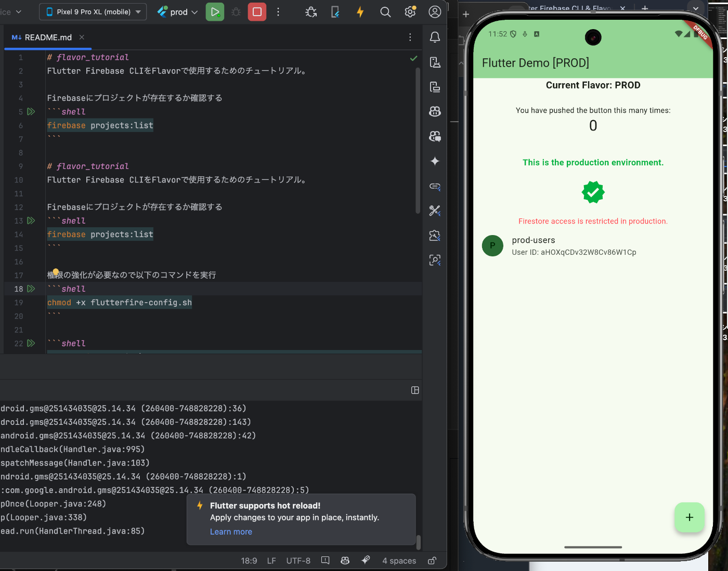Open Pixel 9 Pro XL device selector dropdown
Viewport: 728px width, 571px height.
point(93,12)
